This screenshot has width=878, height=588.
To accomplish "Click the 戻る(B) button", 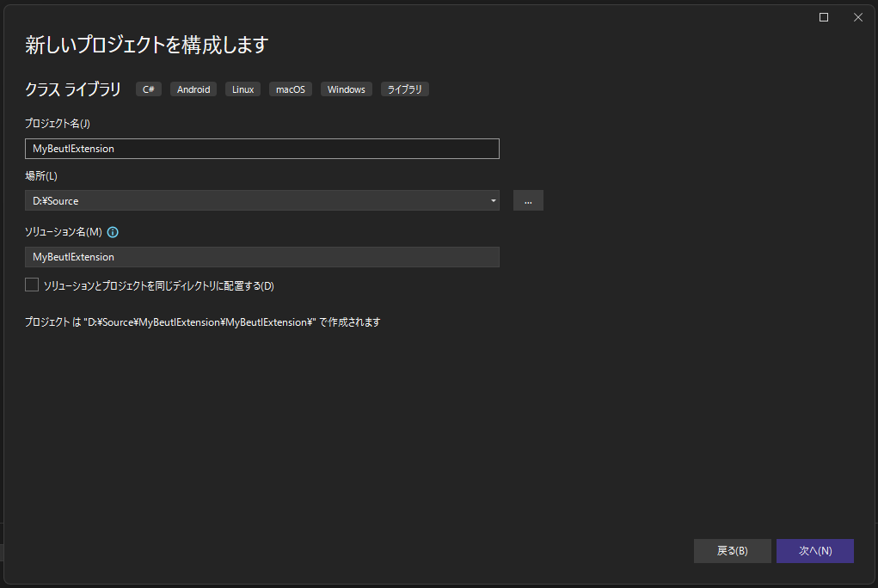I will tap(732, 550).
